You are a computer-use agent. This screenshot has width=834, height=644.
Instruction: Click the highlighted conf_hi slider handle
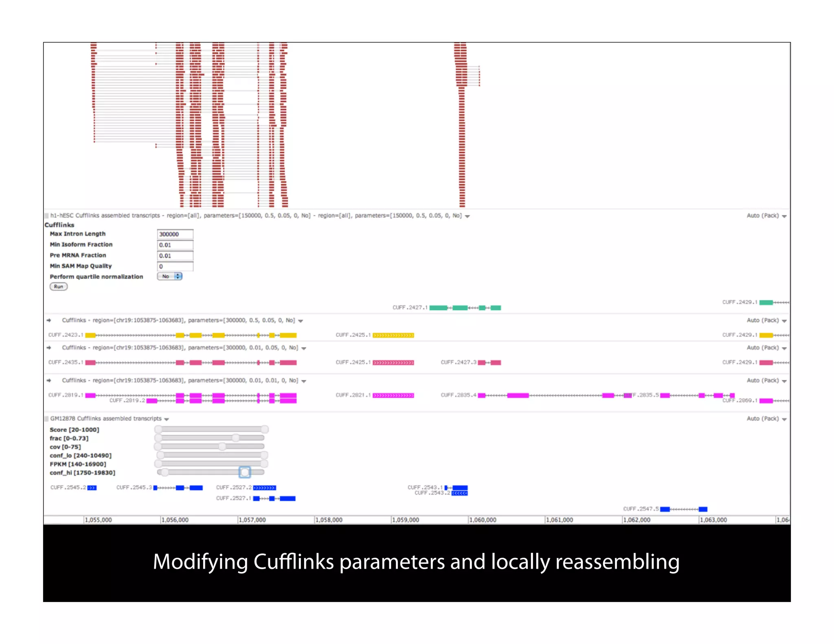(245, 472)
